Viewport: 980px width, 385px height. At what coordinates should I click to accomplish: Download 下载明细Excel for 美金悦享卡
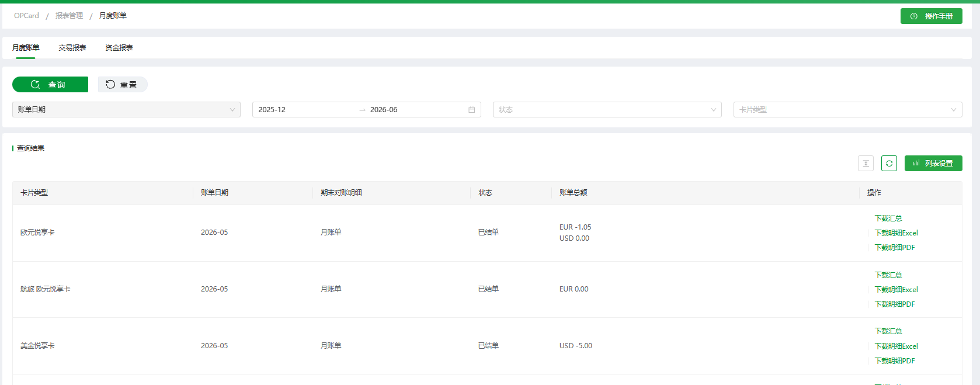pos(896,346)
